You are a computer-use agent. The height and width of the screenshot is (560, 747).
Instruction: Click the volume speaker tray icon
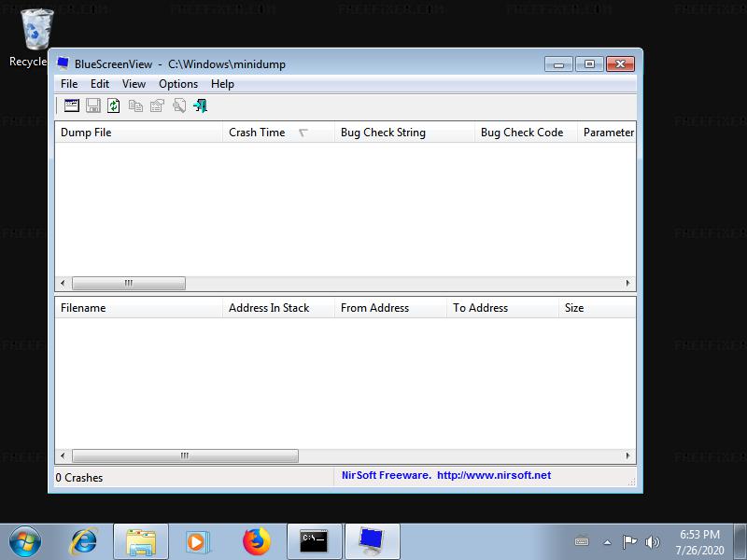pos(652,541)
